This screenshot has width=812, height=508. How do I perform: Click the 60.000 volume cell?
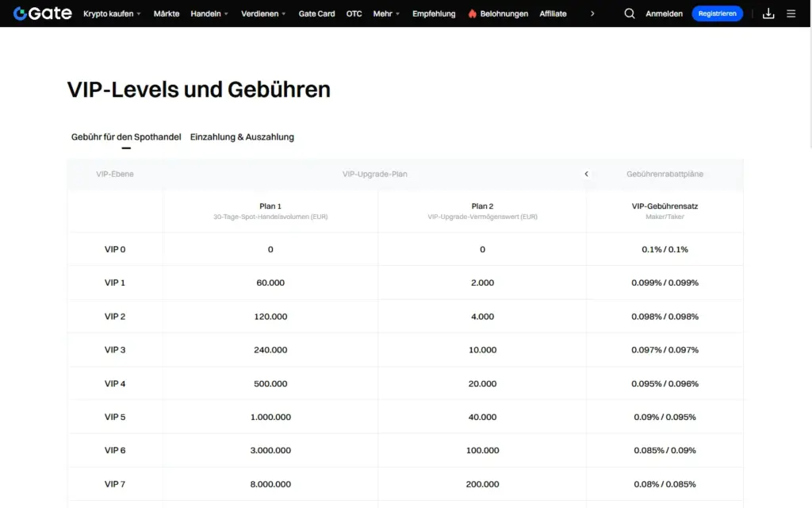pos(270,283)
